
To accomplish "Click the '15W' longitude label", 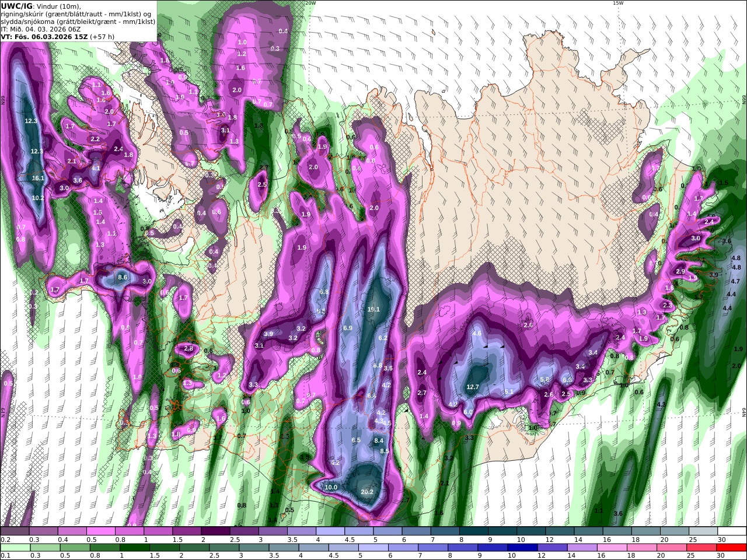I will 618,3.
